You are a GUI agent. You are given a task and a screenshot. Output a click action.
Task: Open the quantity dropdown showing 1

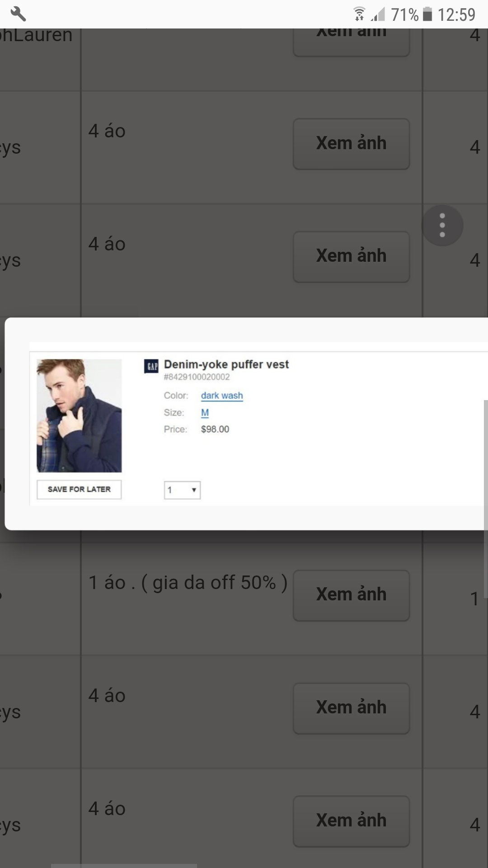(182, 490)
